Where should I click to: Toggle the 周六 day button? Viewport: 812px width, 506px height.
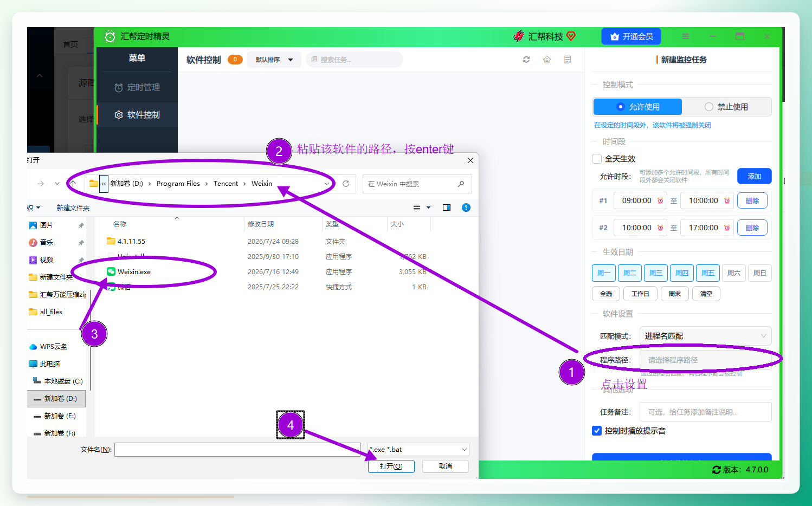pos(733,273)
